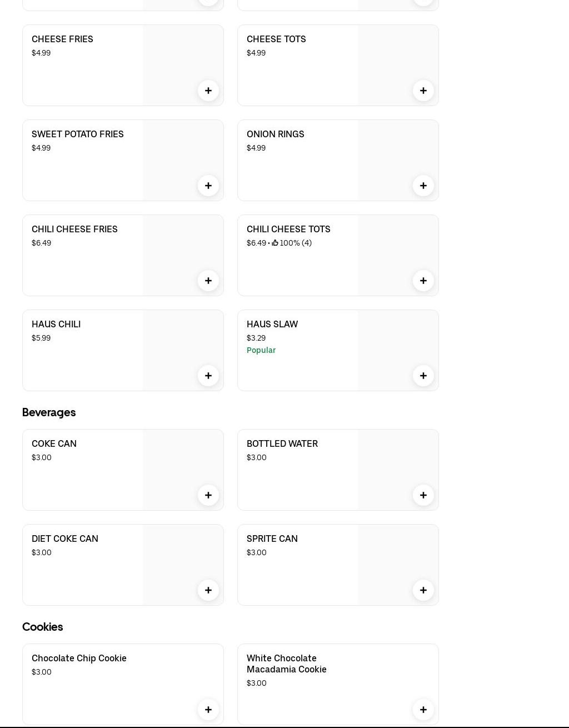Add Bottled Water with plus icon
The width and height of the screenshot is (569, 728).
[423, 495]
